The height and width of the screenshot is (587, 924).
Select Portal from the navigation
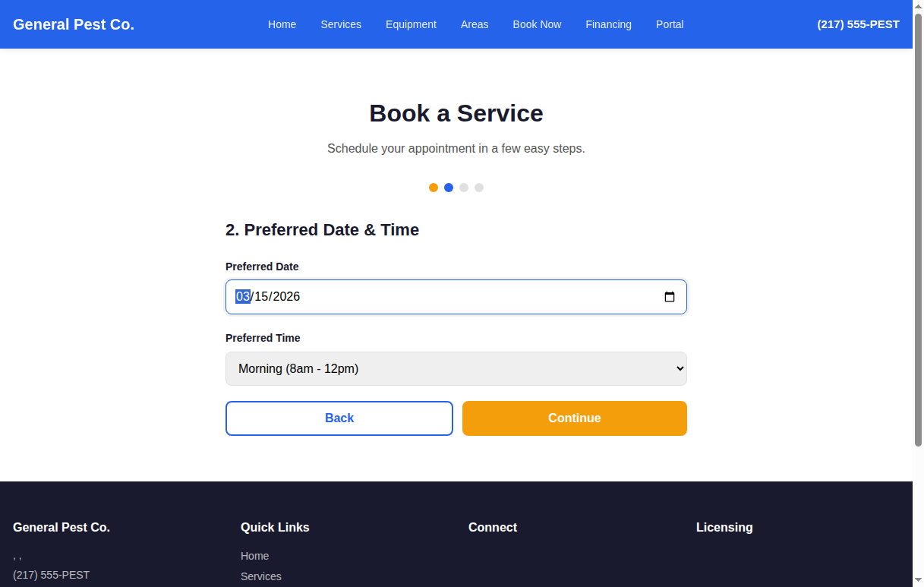click(669, 24)
